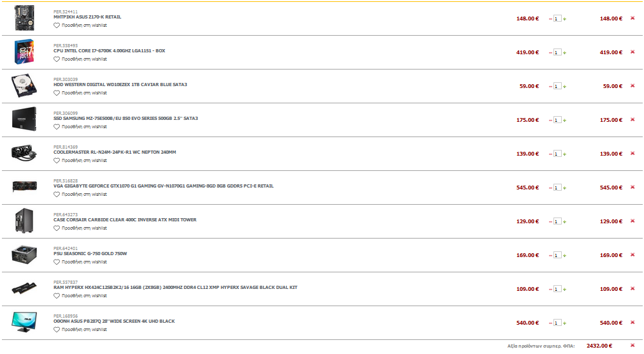Open the ΜΗΤΡΙΚΗ ASUS Z170-K RETAIL product link
This screenshot has width=644, height=354.
tap(87, 17)
